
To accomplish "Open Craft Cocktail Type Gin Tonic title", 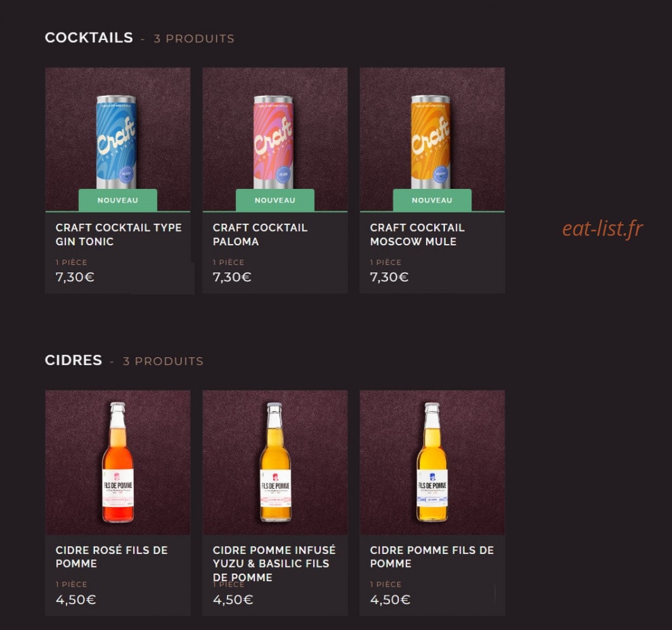I will (119, 234).
